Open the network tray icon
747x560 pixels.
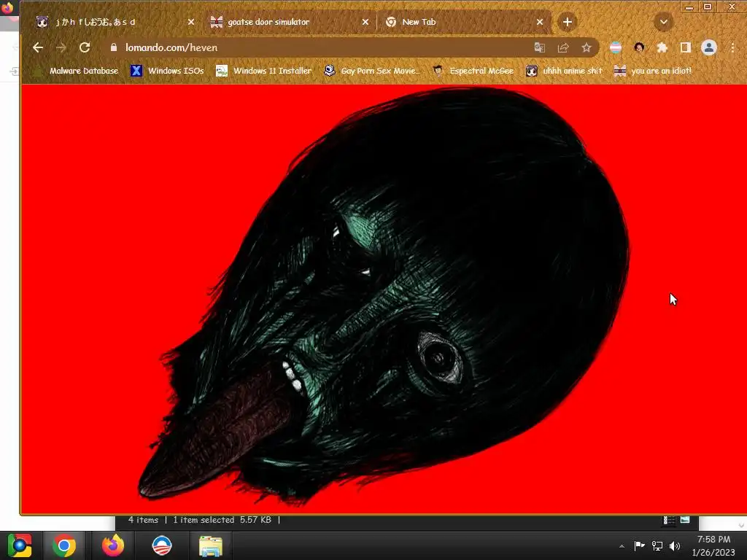[657, 545]
